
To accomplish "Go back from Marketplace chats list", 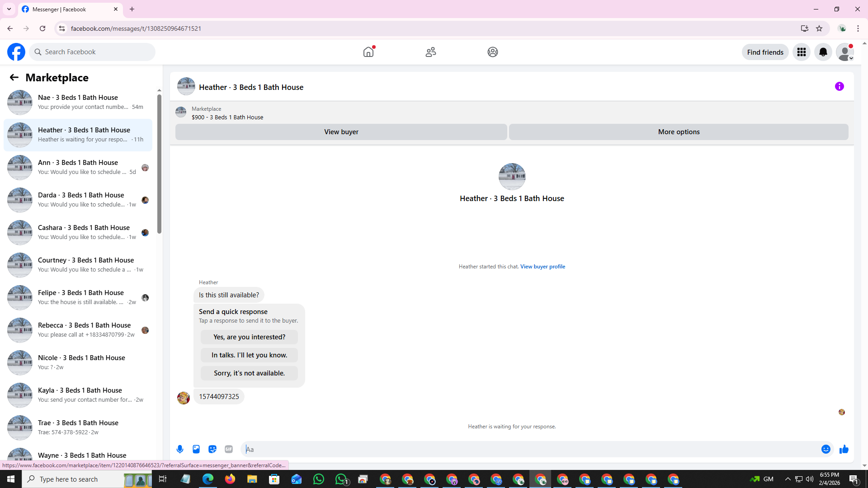I will click(x=14, y=77).
